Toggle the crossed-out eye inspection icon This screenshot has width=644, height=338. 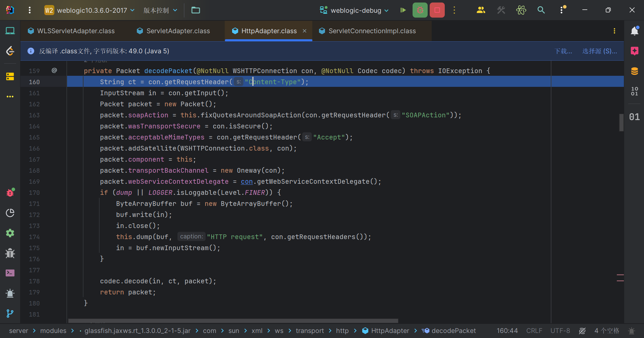[x=582, y=331]
